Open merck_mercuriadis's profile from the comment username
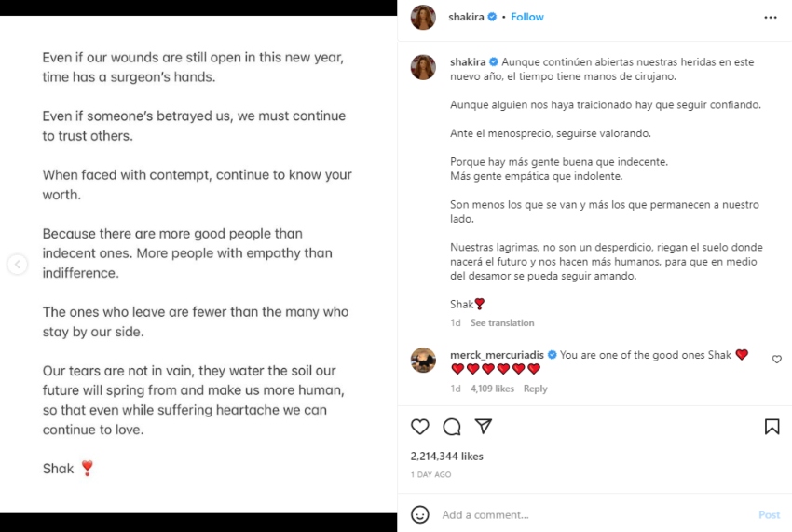The image size is (792, 532). pyautogui.click(x=497, y=355)
